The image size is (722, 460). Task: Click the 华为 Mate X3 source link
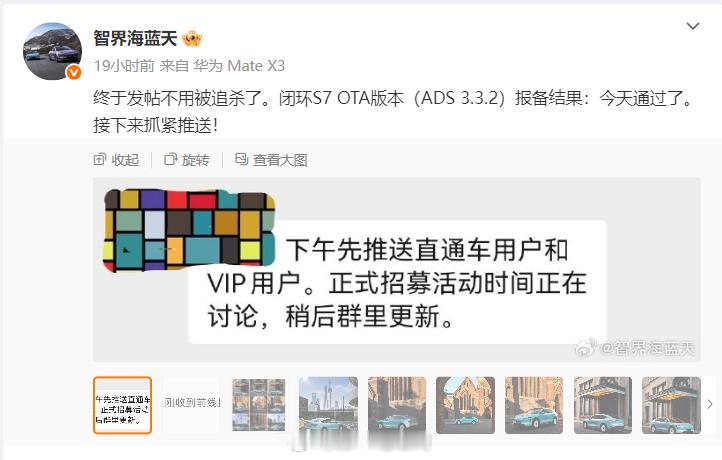pos(239,66)
